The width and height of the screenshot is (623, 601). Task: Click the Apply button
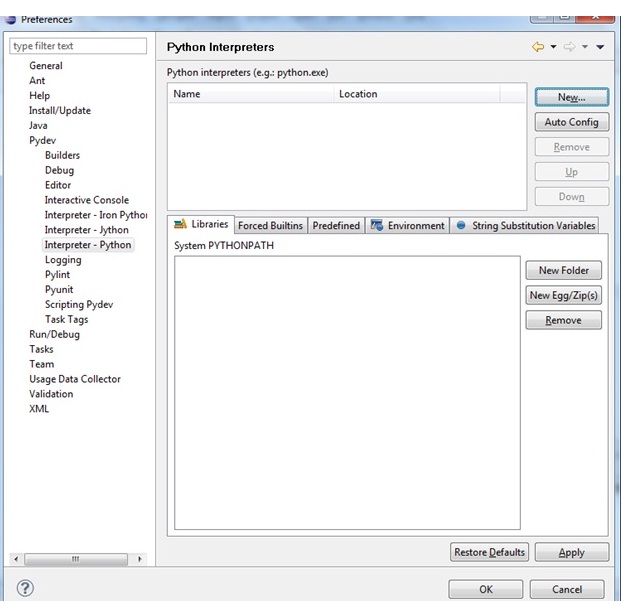pos(571,552)
